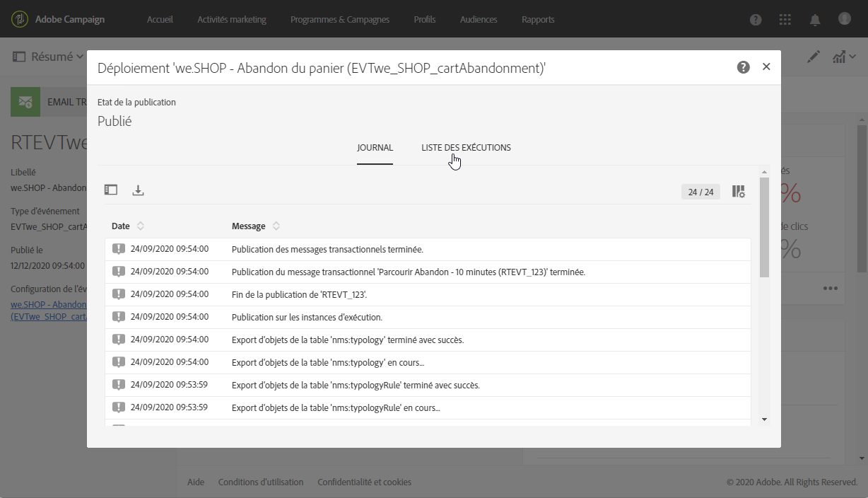This screenshot has width=868, height=498.
Task: Click warning icon of 'Publication des messages transactionnels terminée' row
Action: 119,249
